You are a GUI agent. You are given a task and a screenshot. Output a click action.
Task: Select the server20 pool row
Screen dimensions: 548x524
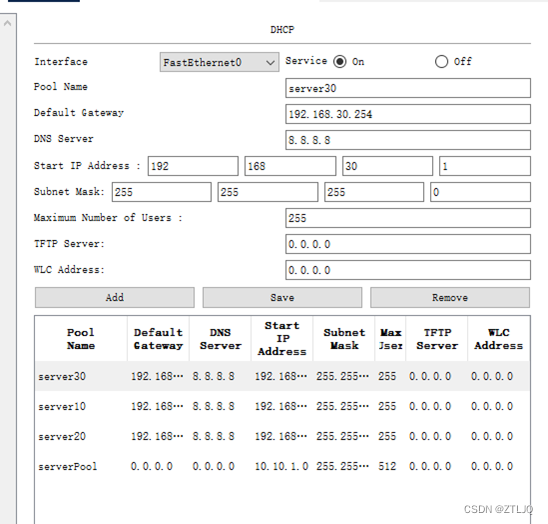click(x=282, y=436)
